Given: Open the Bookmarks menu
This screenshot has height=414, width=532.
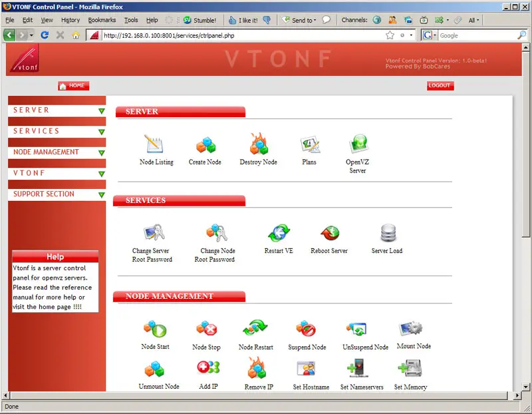Looking at the screenshot, I should pos(102,20).
